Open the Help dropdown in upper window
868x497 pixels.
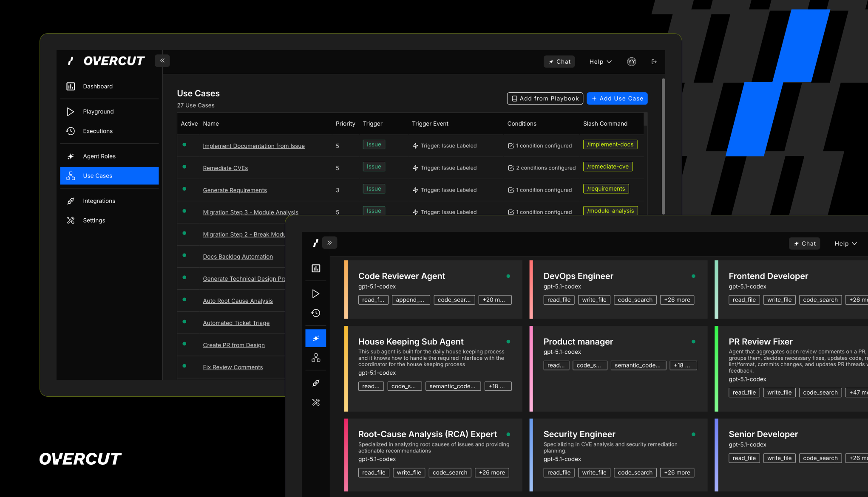click(600, 62)
